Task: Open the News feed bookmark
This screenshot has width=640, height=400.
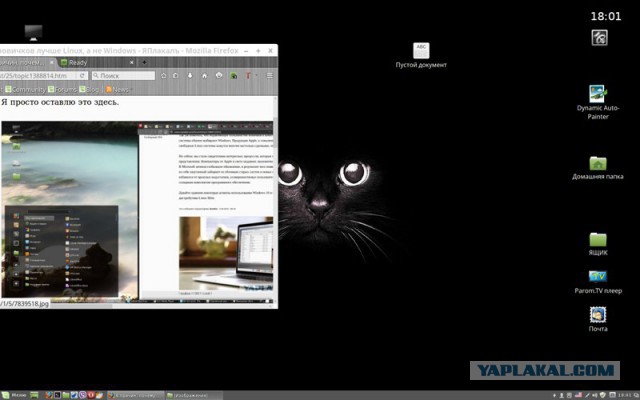Action: 117,89
